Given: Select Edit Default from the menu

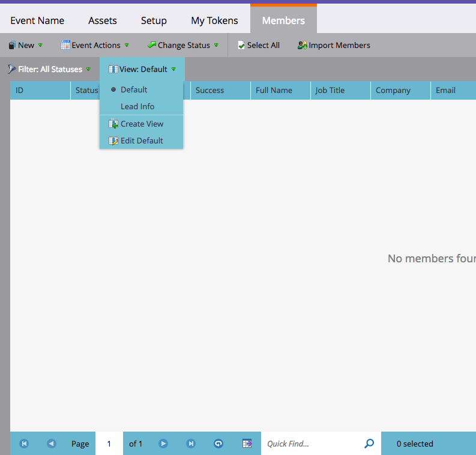Looking at the screenshot, I should point(142,140).
